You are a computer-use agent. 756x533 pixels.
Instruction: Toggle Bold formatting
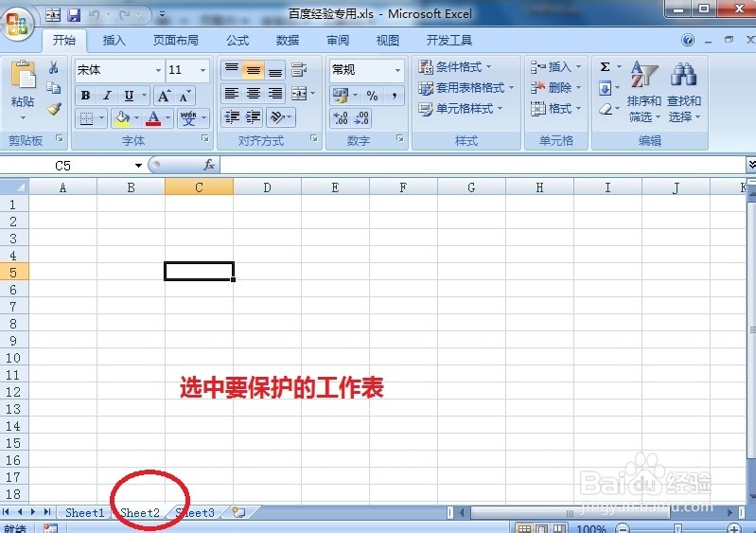86,96
